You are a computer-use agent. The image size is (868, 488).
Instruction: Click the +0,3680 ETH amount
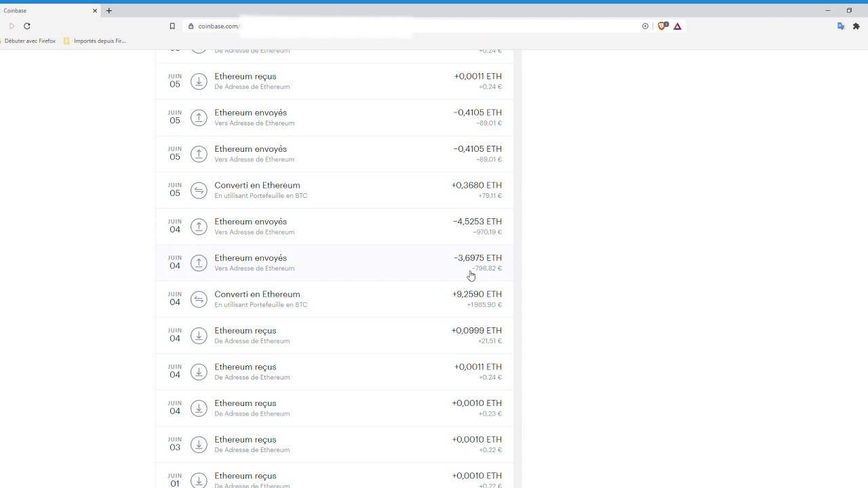pos(477,185)
